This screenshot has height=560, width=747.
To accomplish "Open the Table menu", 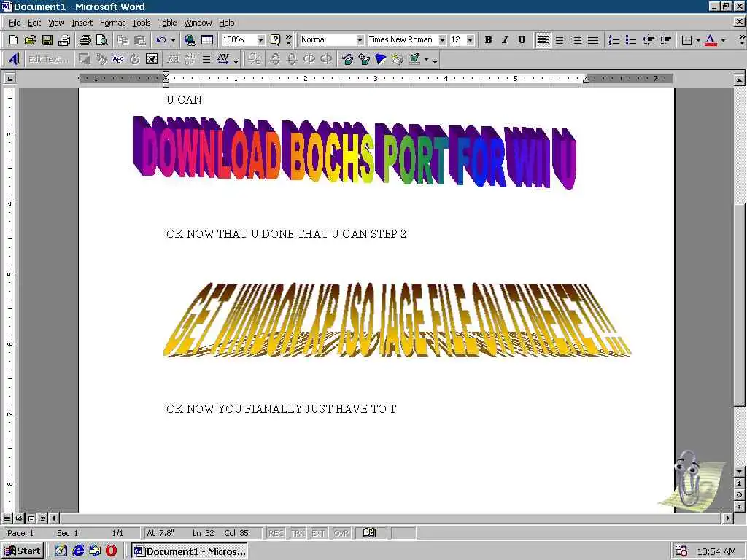I will (167, 23).
